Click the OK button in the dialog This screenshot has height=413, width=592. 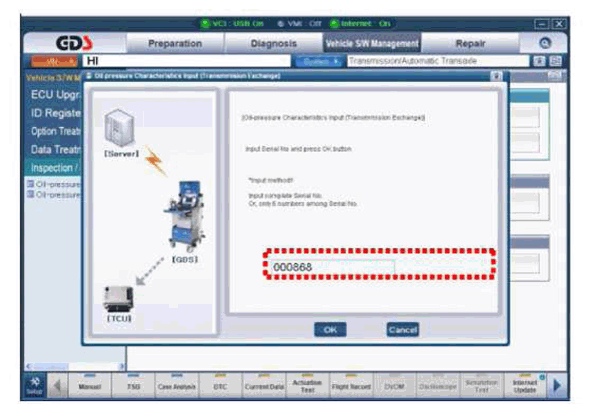click(330, 330)
